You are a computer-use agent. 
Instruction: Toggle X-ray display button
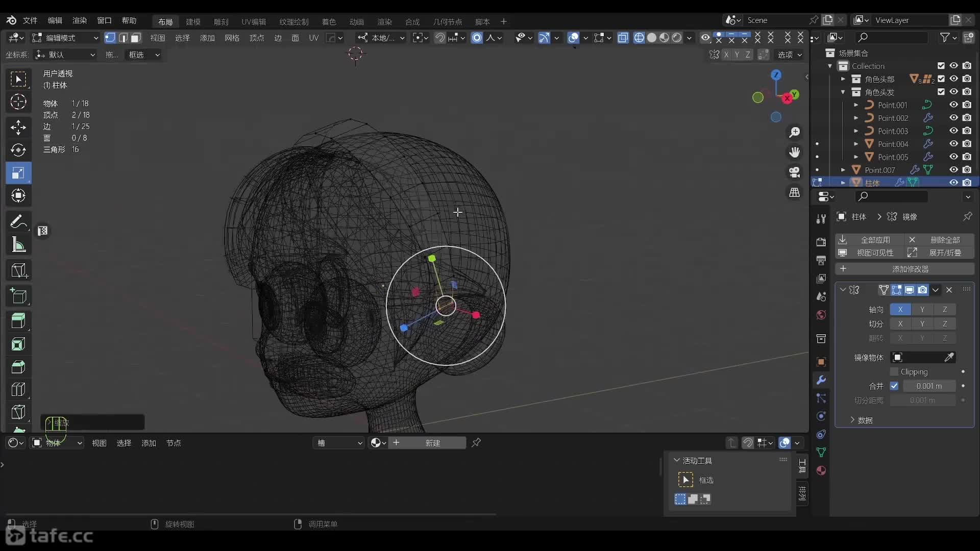(623, 38)
